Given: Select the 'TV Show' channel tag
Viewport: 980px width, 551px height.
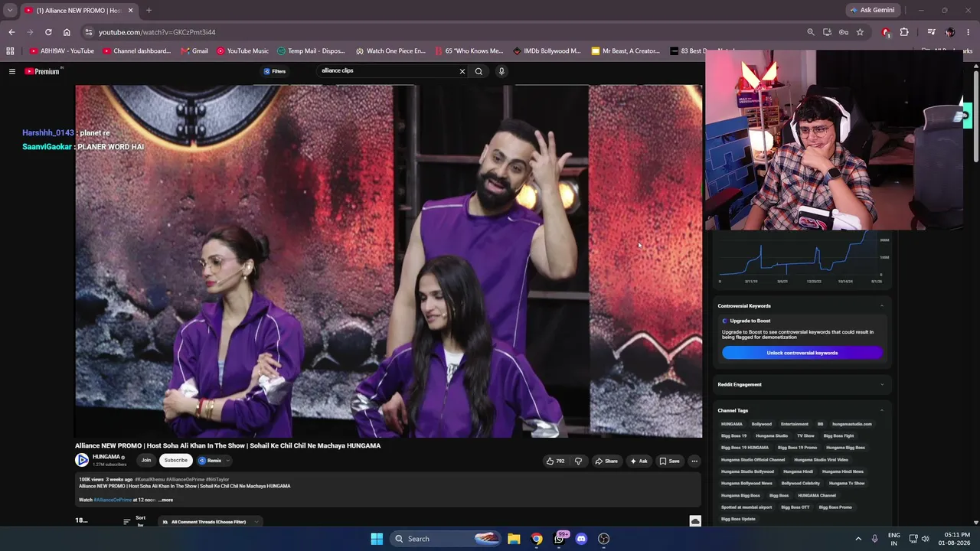Looking at the screenshot, I should [x=805, y=435].
